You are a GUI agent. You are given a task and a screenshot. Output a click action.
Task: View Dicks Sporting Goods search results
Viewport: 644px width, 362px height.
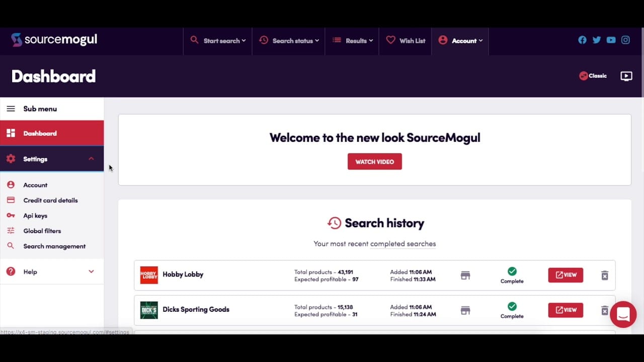click(x=566, y=310)
